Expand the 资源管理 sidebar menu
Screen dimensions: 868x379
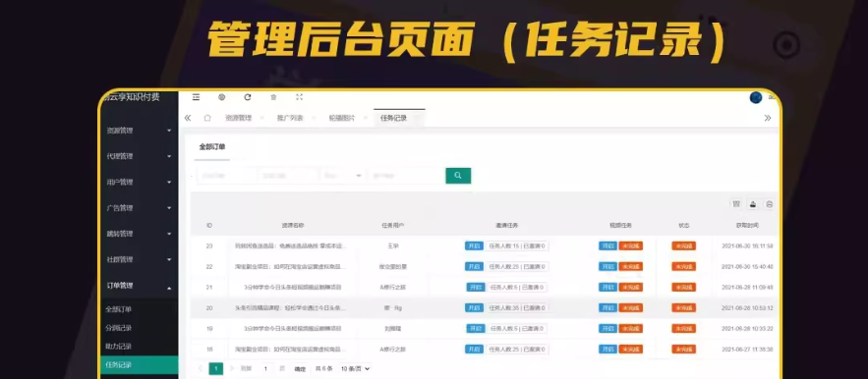coord(139,131)
